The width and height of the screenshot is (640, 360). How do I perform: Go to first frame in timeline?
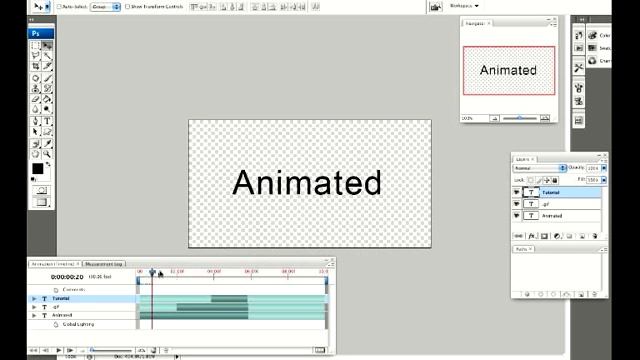[x=33, y=350]
